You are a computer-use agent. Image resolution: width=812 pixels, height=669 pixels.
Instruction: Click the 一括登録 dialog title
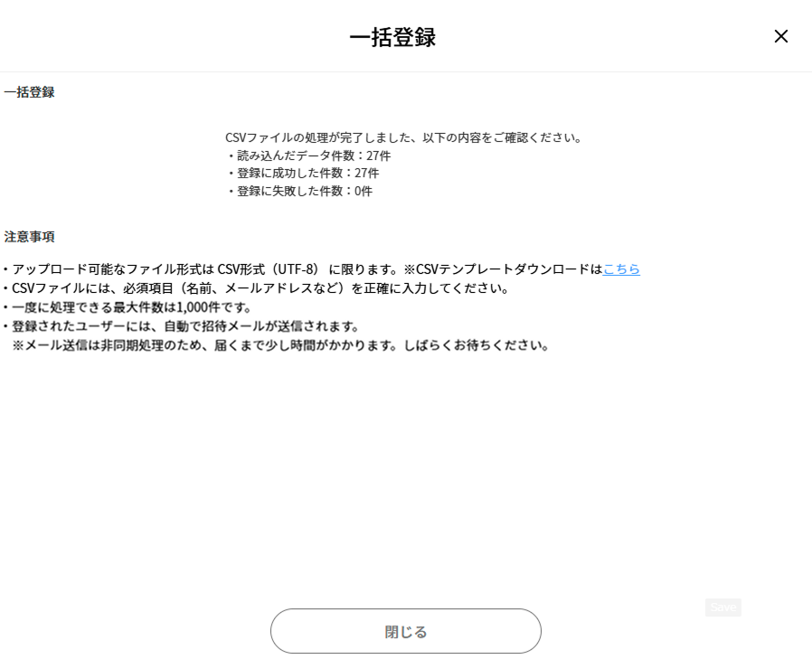pos(392,37)
